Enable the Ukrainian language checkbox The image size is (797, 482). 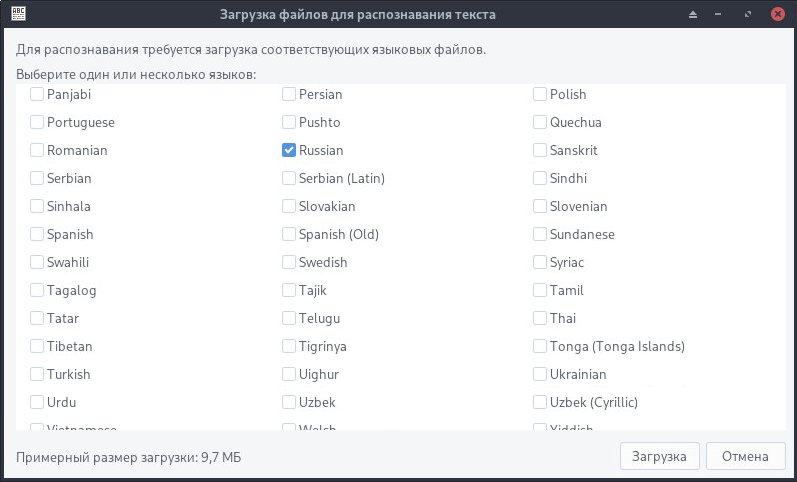[541, 374]
